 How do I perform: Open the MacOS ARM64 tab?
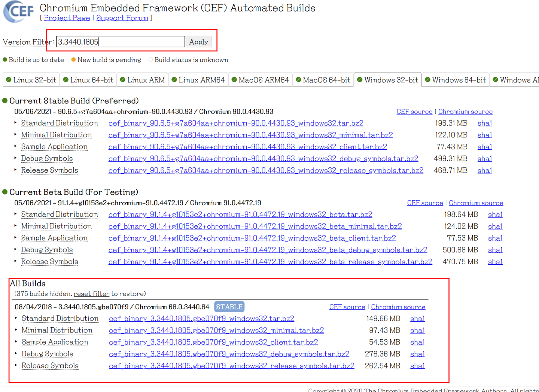(260, 80)
